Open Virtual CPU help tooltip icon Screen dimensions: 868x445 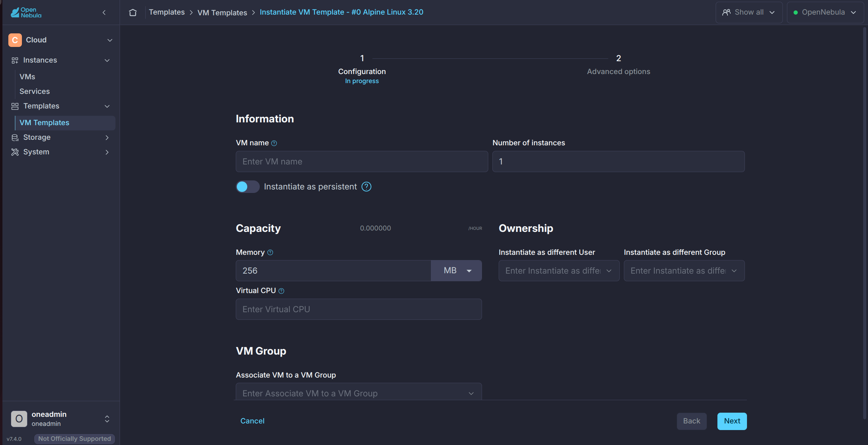[x=281, y=291]
